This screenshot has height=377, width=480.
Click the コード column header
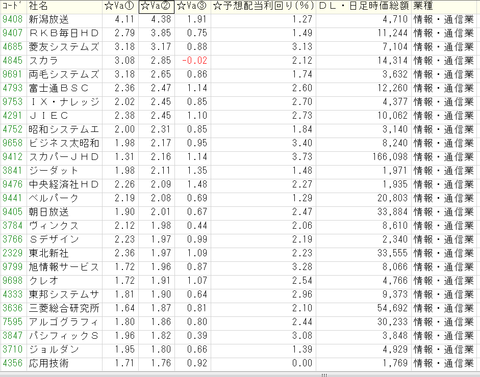click(13, 6)
